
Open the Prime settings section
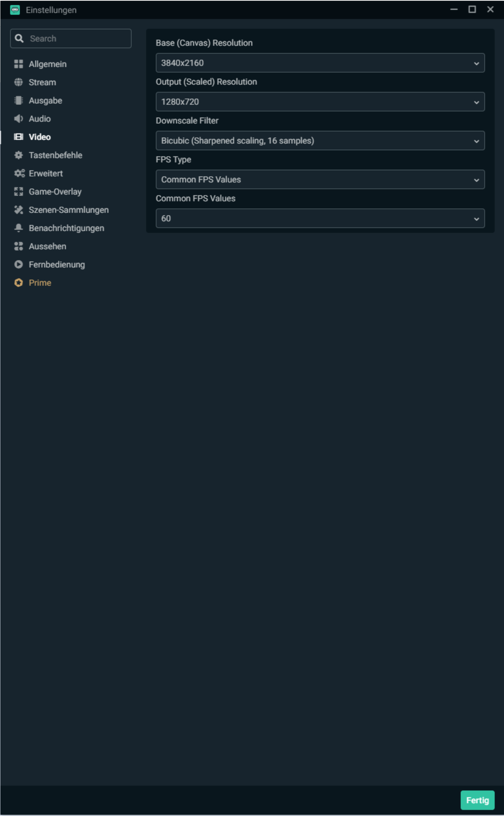[40, 283]
